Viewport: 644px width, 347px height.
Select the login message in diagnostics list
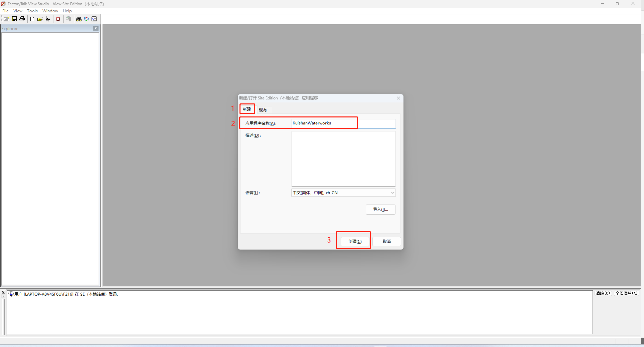64,294
